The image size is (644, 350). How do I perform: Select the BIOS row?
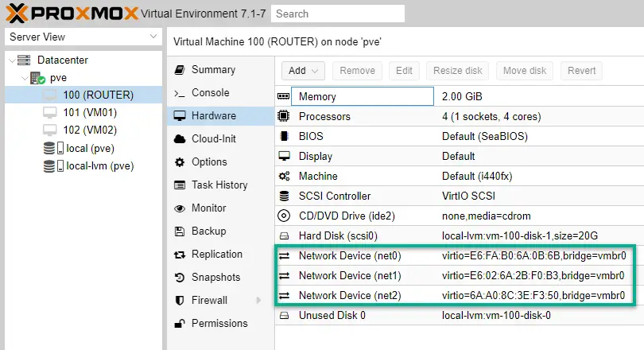click(x=460, y=136)
